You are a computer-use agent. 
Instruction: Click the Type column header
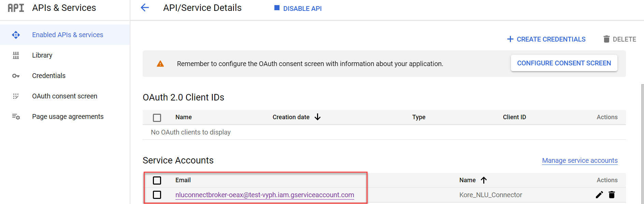coord(419,117)
